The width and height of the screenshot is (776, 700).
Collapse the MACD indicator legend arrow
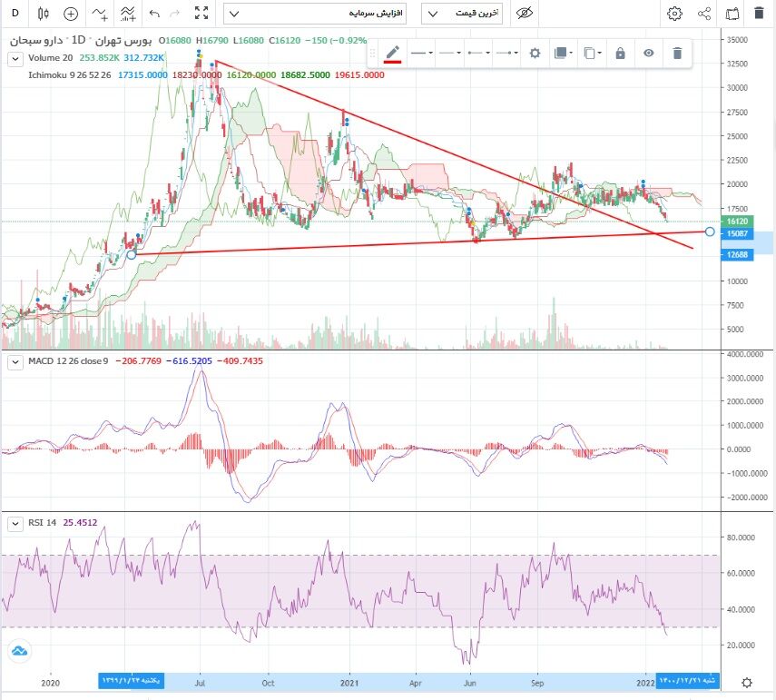click(15, 362)
